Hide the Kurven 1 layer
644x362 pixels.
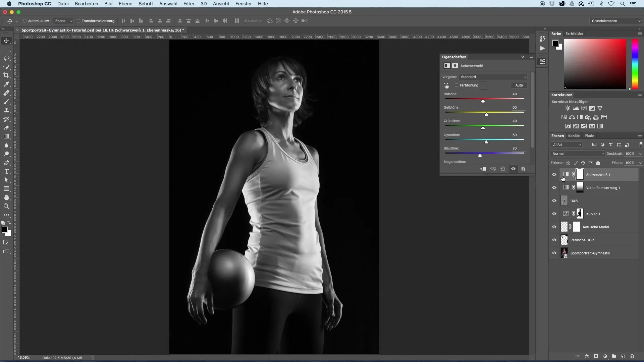(x=554, y=214)
